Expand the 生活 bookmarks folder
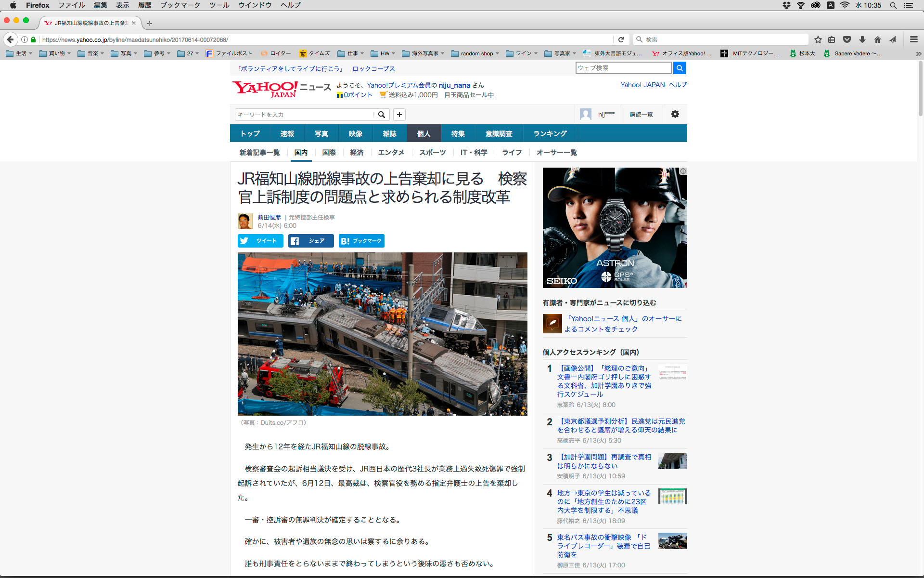The image size is (924, 578). pos(20,53)
